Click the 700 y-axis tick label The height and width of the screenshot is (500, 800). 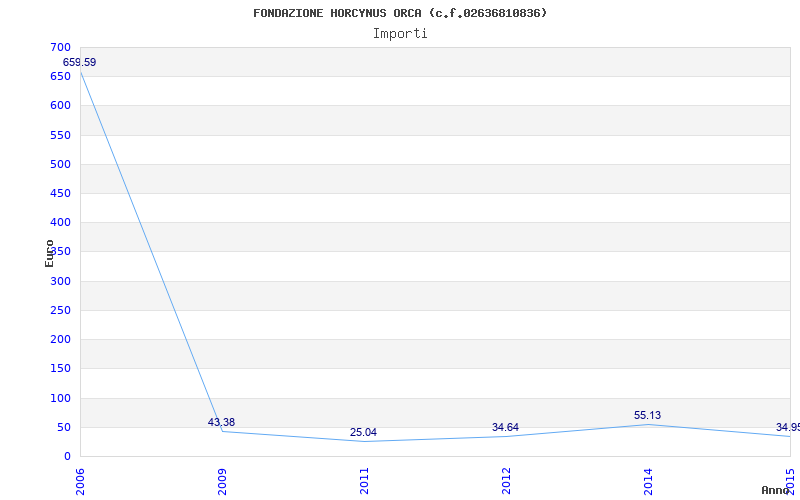[x=61, y=47]
